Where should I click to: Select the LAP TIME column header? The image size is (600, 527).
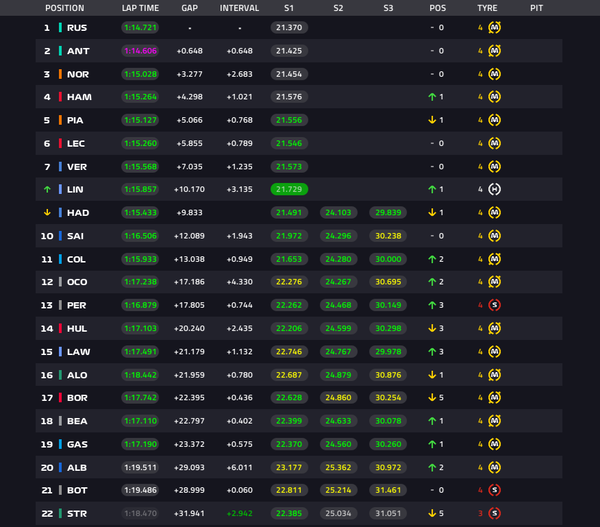pyautogui.click(x=140, y=8)
